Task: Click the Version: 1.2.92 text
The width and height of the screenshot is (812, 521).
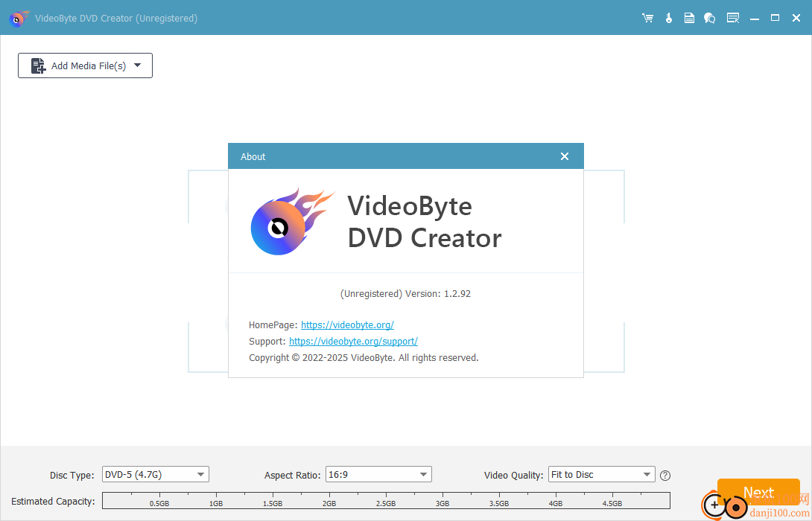Action: click(437, 294)
